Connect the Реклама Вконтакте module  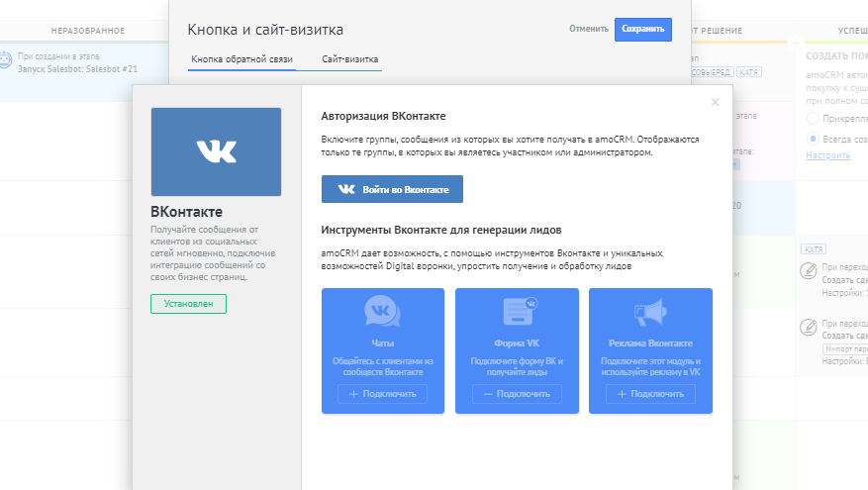[650, 394]
